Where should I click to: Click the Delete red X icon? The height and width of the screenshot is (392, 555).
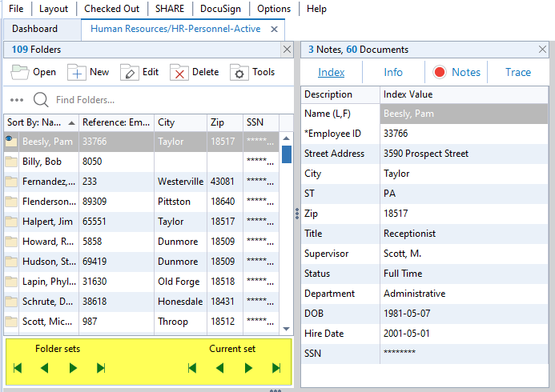[x=179, y=73]
